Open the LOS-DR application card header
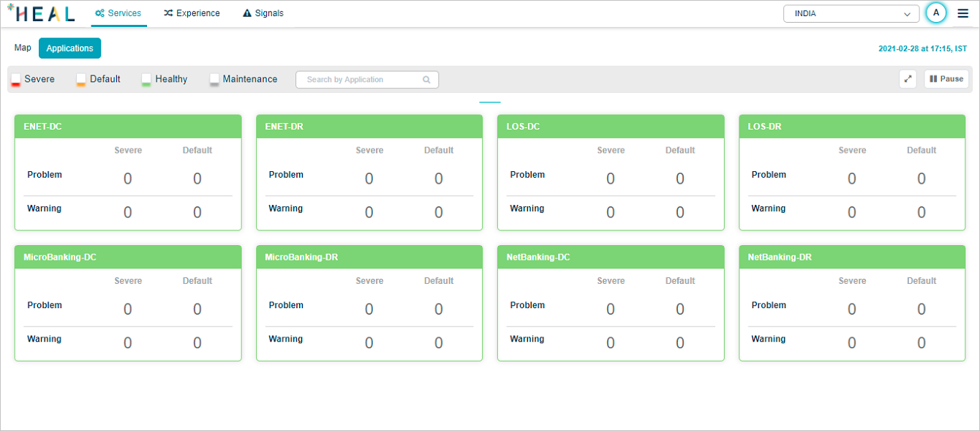This screenshot has width=980, height=431. (852, 127)
